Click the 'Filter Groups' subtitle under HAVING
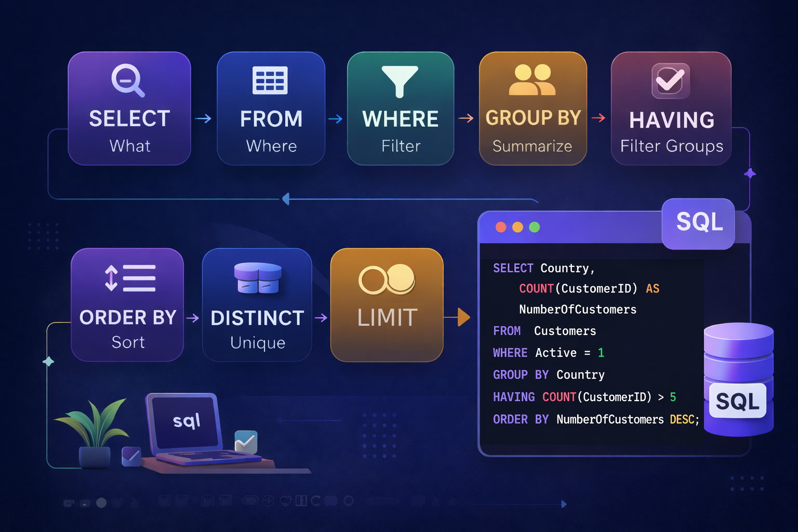Image resolution: width=798 pixels, height=532 pixels. click(x=672, y=147)
